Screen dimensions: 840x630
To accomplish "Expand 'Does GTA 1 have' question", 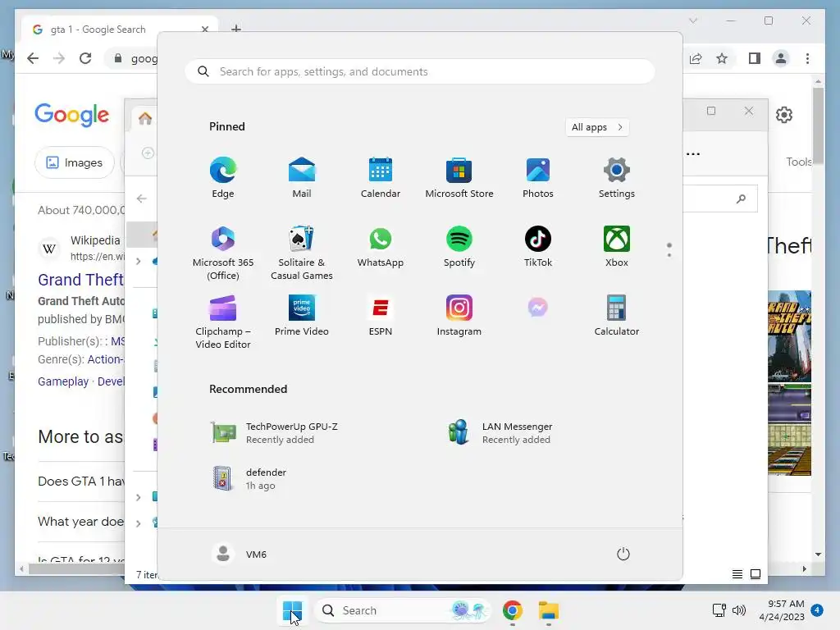I will pyautogui.click(x=81, y=481).
